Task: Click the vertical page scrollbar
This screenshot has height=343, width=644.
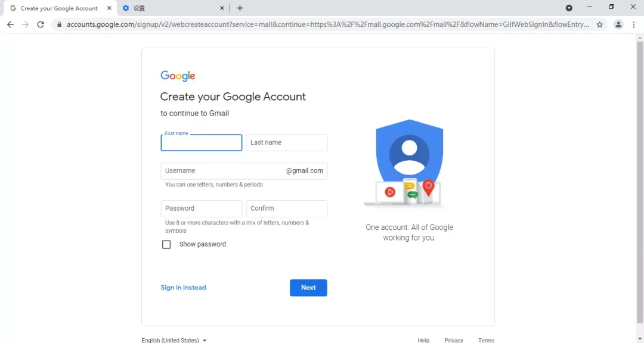Action: pyautogui.click(x=639, y=180)
